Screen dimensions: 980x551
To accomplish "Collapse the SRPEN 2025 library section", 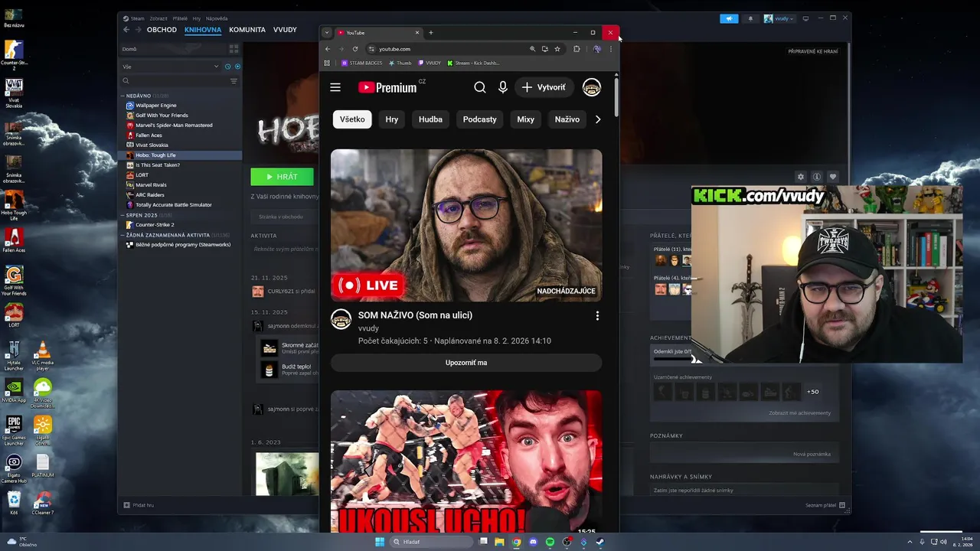I will [x=122, y=215].
